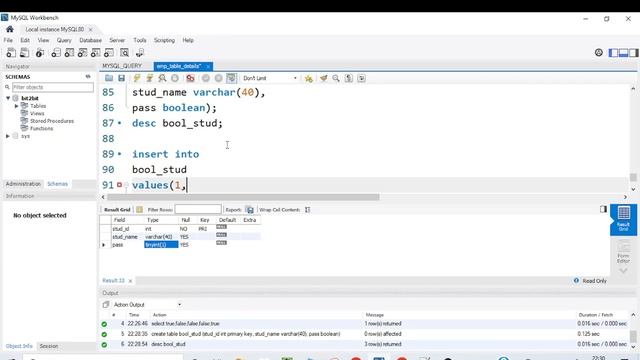Click the broom icon in the editor toolbar

(323, 78)
